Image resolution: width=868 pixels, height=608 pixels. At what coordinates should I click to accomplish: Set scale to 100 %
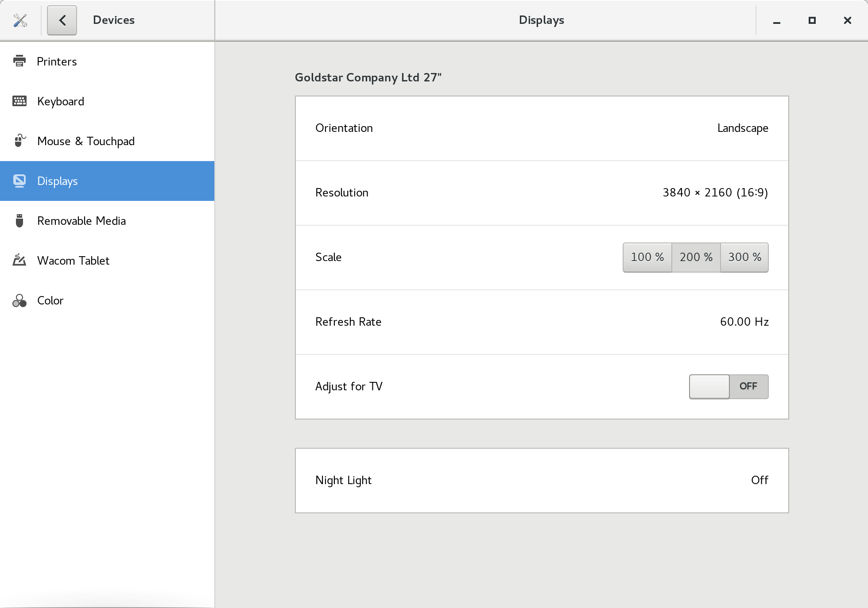pos(647,257)
